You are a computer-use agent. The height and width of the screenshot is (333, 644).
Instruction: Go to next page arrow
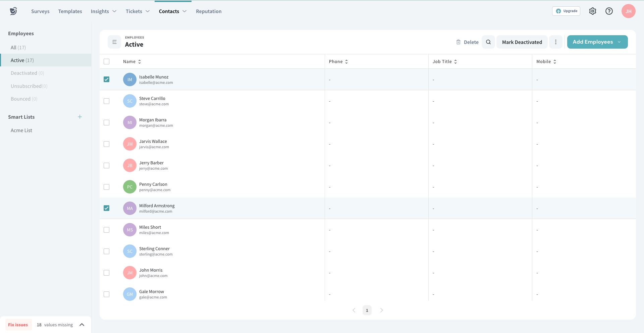pos(381,310)
